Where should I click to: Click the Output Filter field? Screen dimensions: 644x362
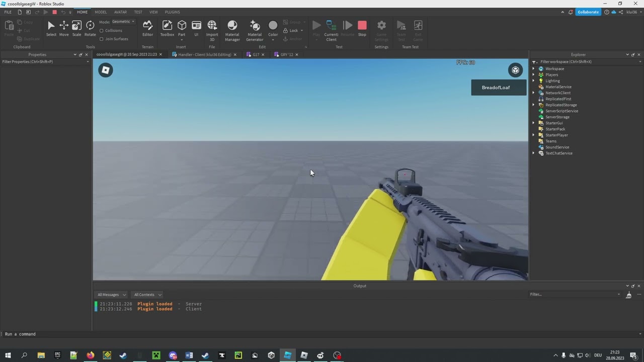click(x=575, y=295)
